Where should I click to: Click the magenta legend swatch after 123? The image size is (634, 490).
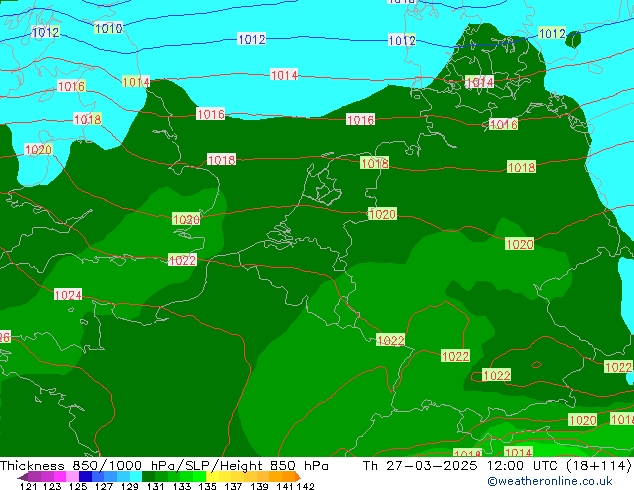click(x=60, y=476)
